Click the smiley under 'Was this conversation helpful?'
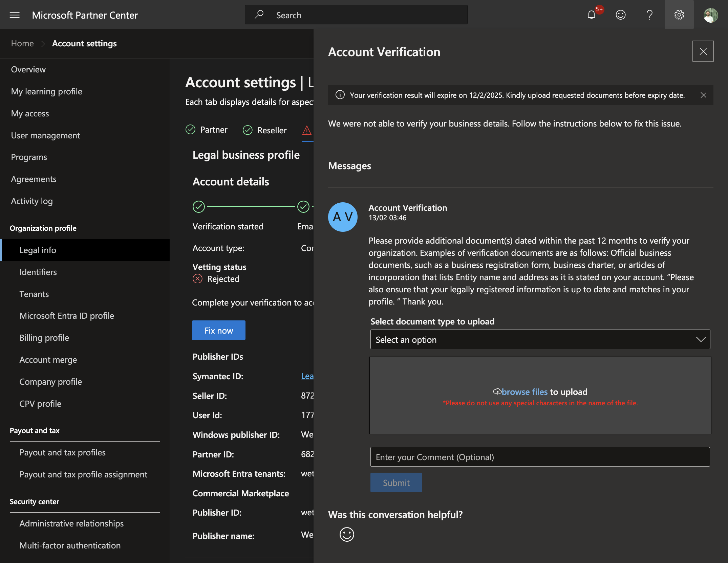The height and width of the screenshot is (563, 728). click(x=347, y=534)
